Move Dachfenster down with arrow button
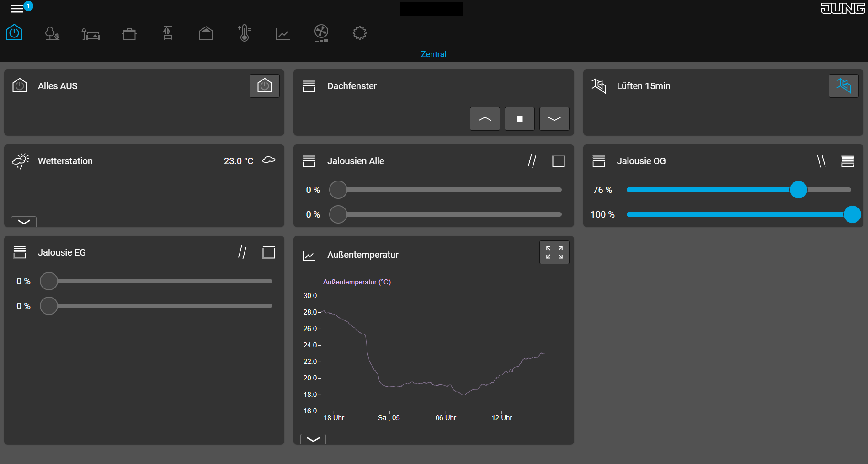 click(554, 119)
